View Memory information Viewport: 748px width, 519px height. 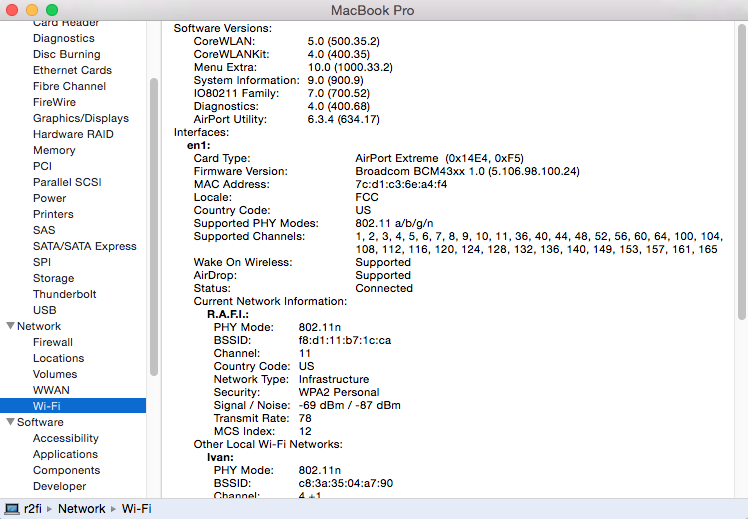tap(54, 150)
